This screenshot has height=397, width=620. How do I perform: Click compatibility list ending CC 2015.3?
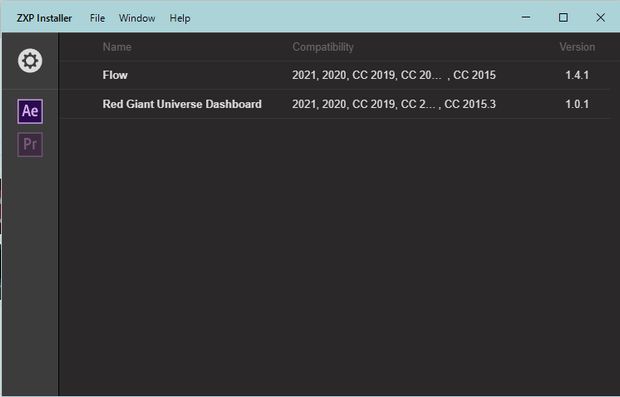point(393,104)
